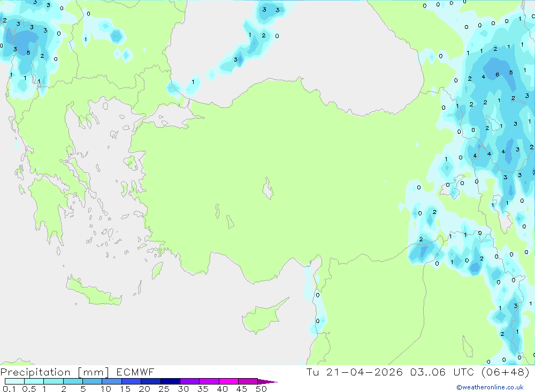This screenshot has width=535, height=392.
Task: Click the legend scale label '0.5'
Action: [29, 389]
